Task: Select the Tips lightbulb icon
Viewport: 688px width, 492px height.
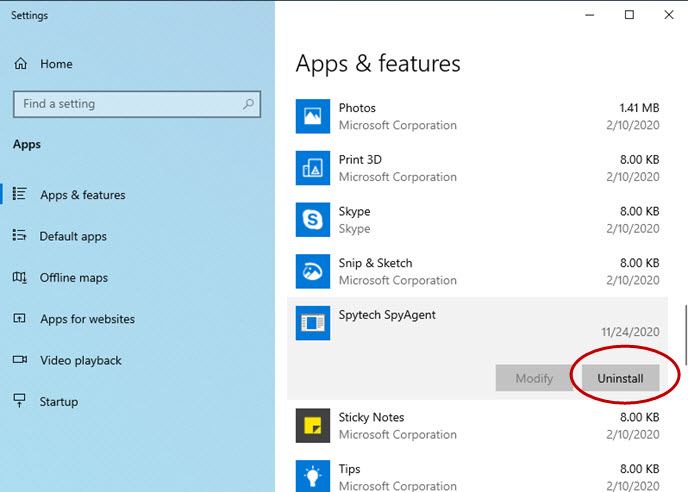Action: 313,476
